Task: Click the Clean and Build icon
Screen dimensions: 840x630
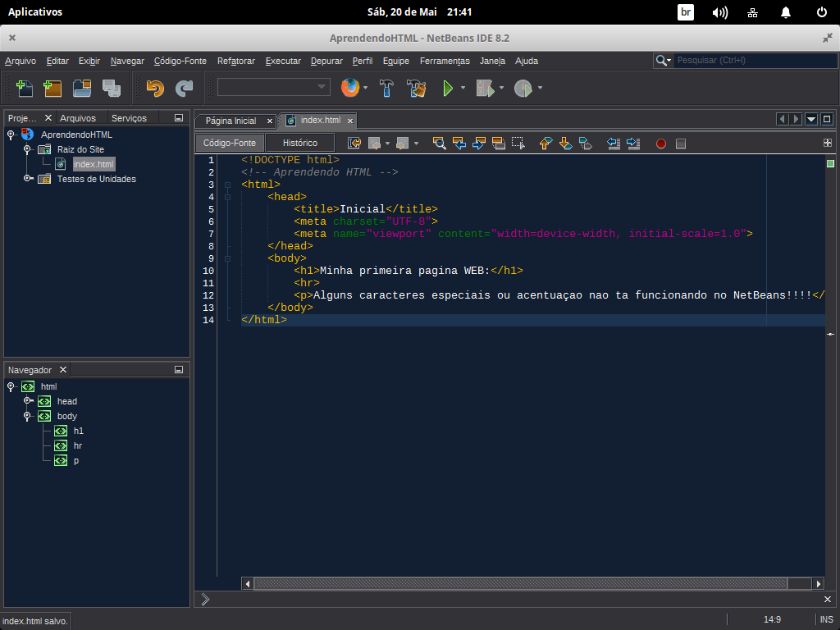Action: 417,88
